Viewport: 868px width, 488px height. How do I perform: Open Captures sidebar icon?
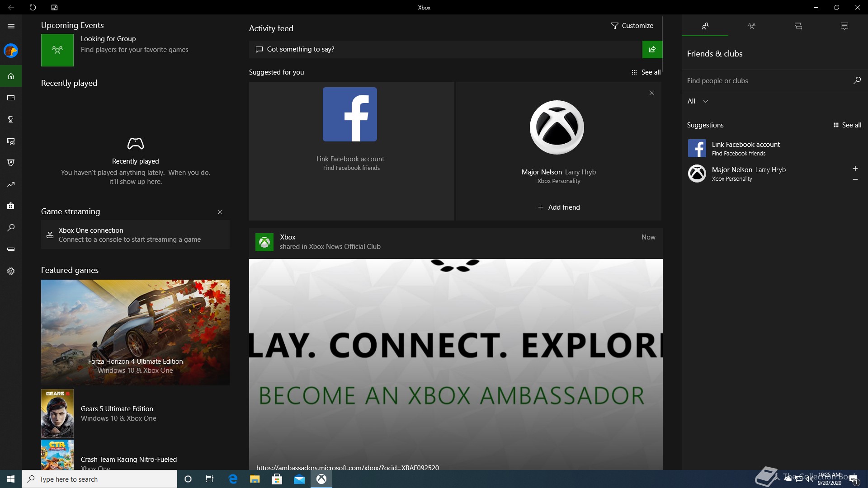[x=11, y=141]
